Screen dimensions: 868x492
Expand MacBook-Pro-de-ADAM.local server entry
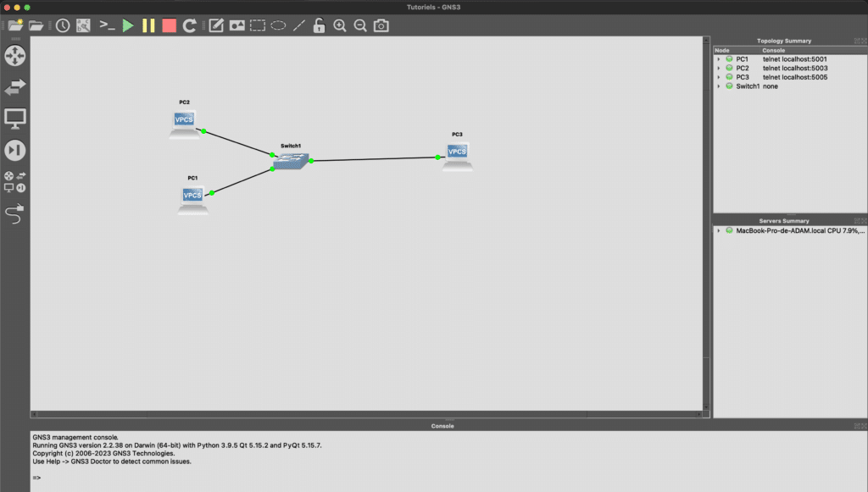click(x=719, y=230)
